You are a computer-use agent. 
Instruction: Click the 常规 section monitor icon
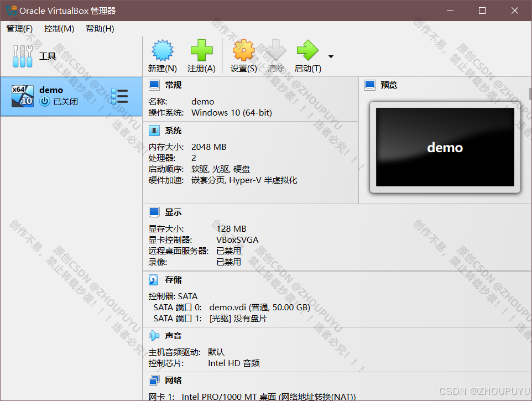click(x=154, y=85)
